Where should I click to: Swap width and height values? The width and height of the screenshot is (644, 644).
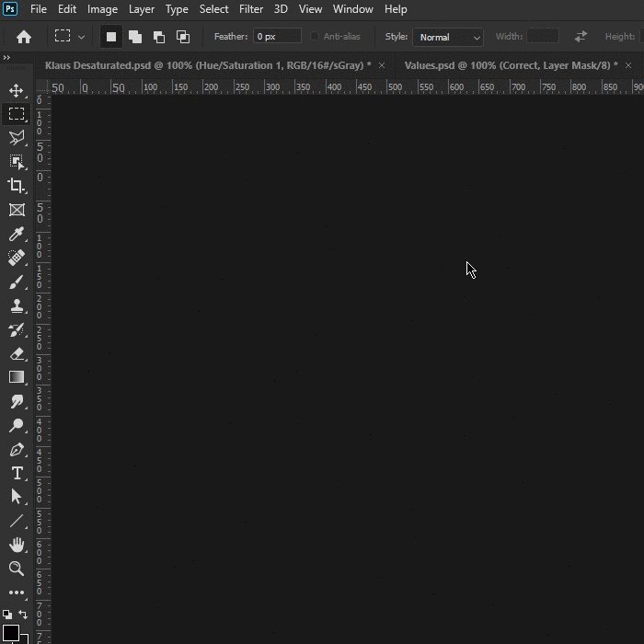coord(581,37)
